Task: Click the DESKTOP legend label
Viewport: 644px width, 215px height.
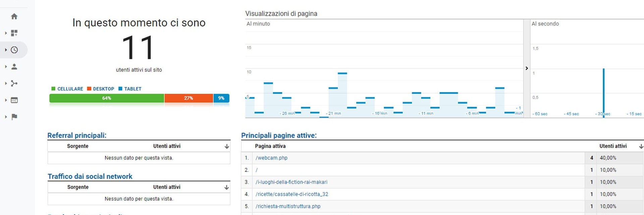Action: [103, 89]
